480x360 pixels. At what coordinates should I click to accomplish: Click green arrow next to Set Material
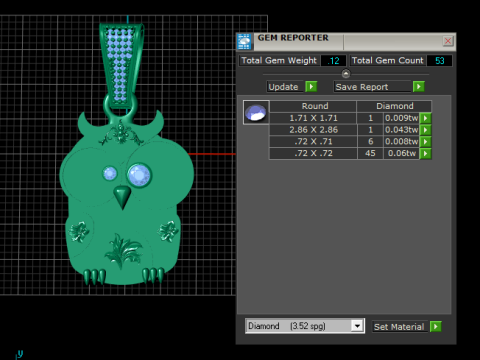(x=435, y=326)
